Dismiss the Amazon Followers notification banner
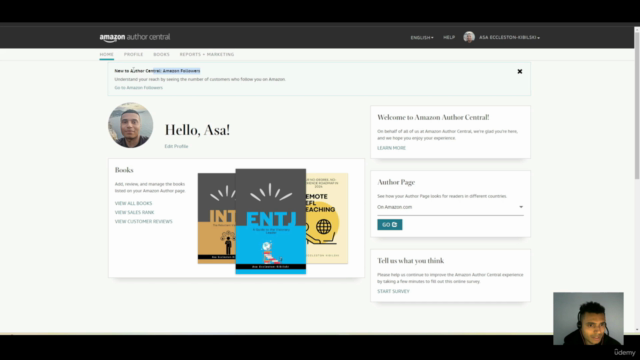 (520, 71)
